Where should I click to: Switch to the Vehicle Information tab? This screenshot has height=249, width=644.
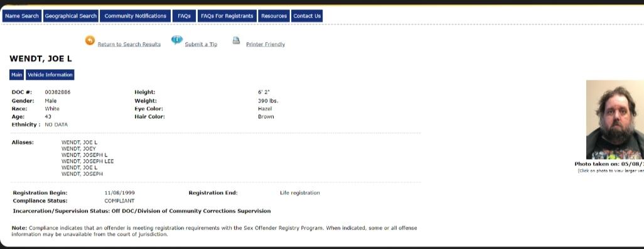click(x=50, y=75)
